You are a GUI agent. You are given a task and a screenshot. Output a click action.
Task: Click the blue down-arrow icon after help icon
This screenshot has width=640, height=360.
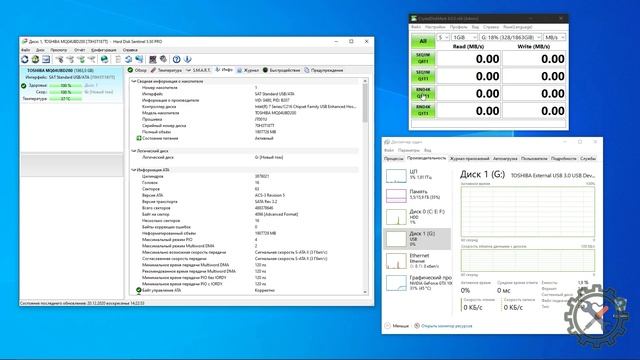coord(188,60)
